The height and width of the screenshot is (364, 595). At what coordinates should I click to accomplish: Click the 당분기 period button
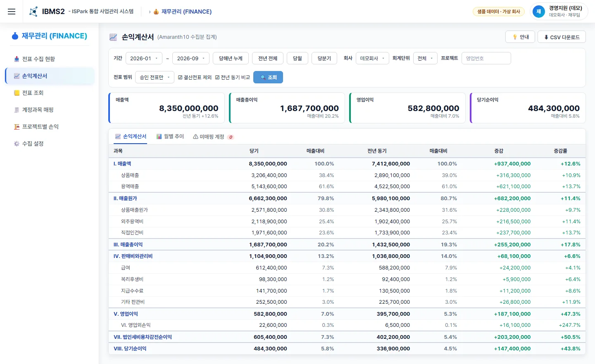click(324, 59)
